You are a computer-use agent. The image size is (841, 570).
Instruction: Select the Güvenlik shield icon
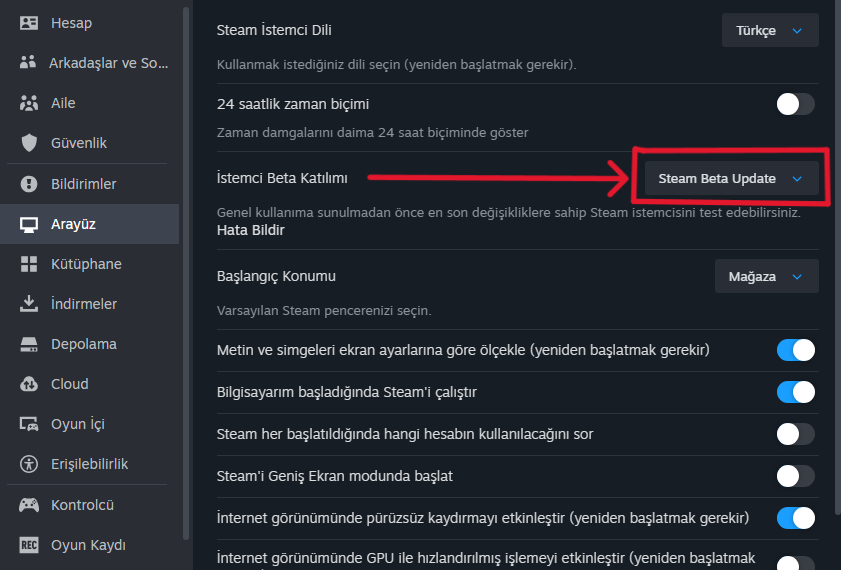[x=29, y=143]
